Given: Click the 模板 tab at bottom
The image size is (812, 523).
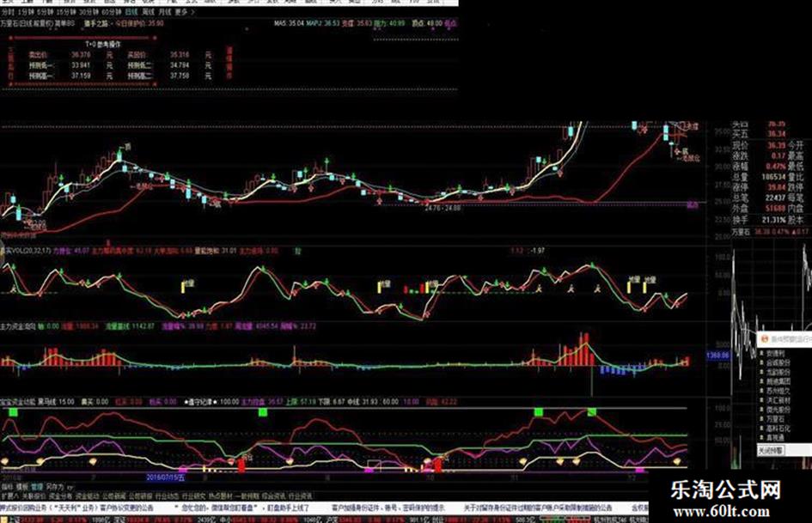Looking at the screenshot, I should click(21, 487).
